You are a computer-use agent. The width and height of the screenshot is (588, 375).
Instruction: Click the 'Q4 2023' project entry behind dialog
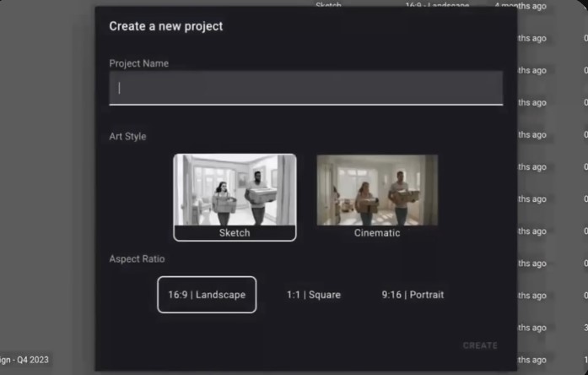click(x=24, y=360)
